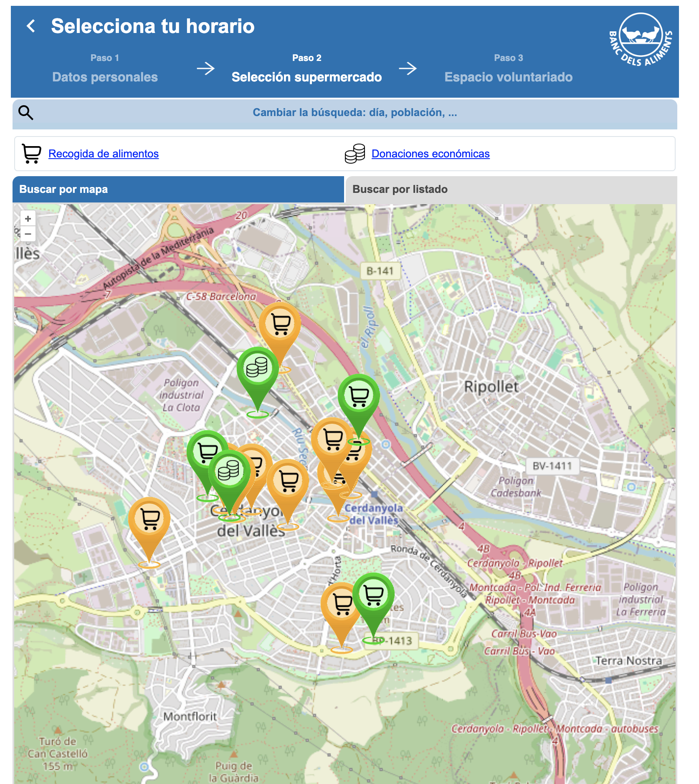
Task: Go to Paso 1 Datos personales step
Action: [x=105, y=68]
